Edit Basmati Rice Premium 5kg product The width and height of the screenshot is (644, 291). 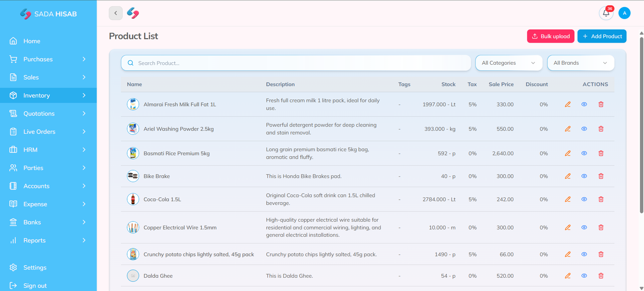tap(568, 154)
